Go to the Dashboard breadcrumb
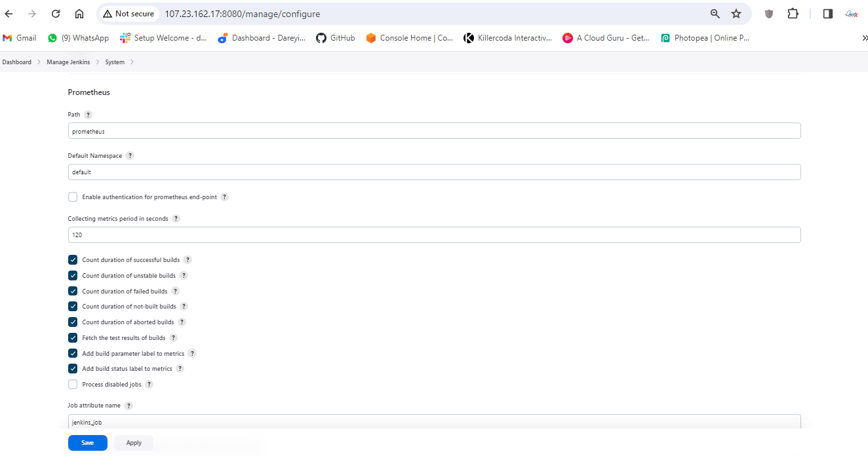 pos(16,62)
